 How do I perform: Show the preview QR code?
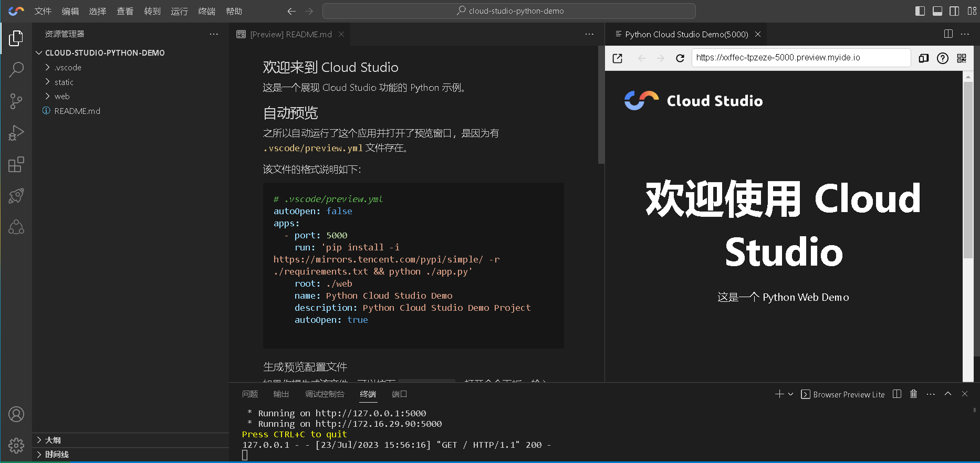point(962,58)
